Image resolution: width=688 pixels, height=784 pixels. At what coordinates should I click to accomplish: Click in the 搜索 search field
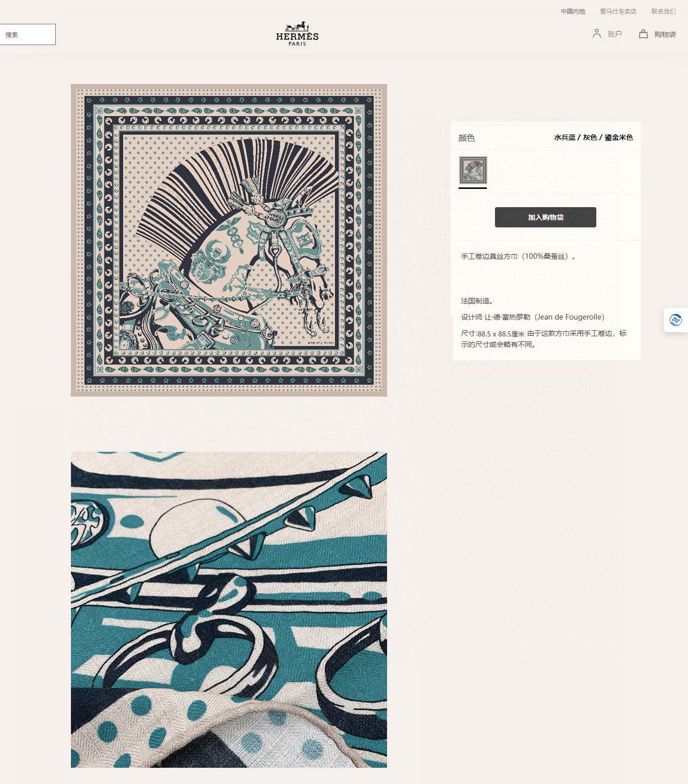pyautogui.click(x=27, y=34)
